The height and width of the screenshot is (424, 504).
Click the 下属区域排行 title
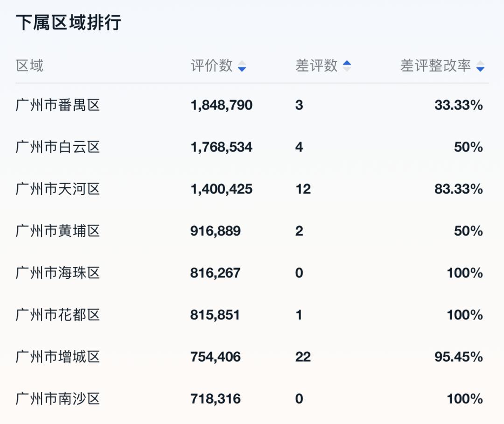(x=69, y=22)
